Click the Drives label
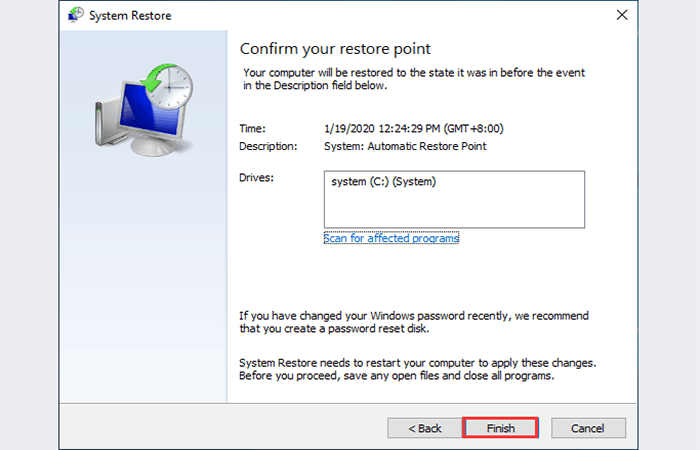The width and height of the screenshot is (700, 450). pyautogui.click(x=258, y=178)
